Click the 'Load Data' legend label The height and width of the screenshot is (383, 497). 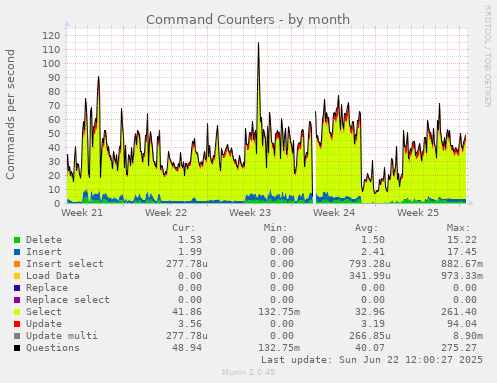tap(53, 276)
